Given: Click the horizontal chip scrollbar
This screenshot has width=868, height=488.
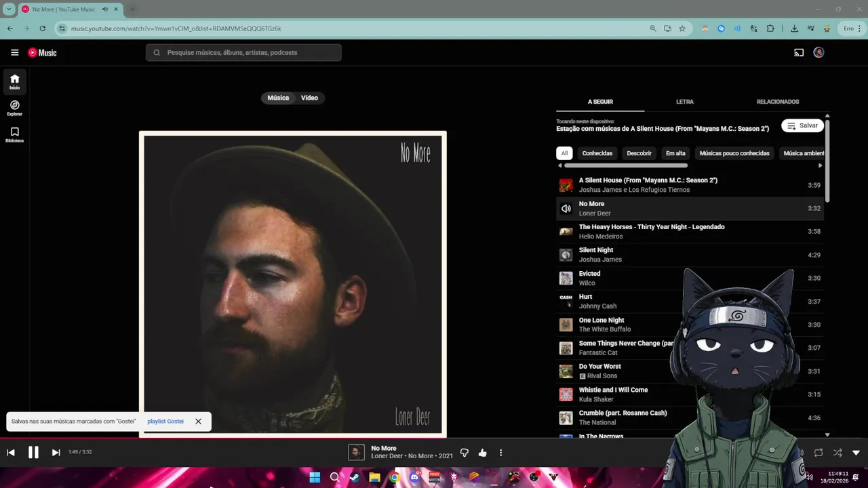Looking at the screenshot, I should coord(626,165).
